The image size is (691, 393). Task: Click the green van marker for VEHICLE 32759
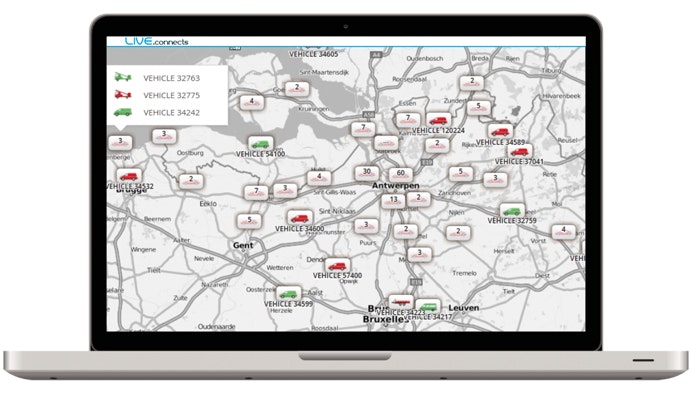pos(512,211)
